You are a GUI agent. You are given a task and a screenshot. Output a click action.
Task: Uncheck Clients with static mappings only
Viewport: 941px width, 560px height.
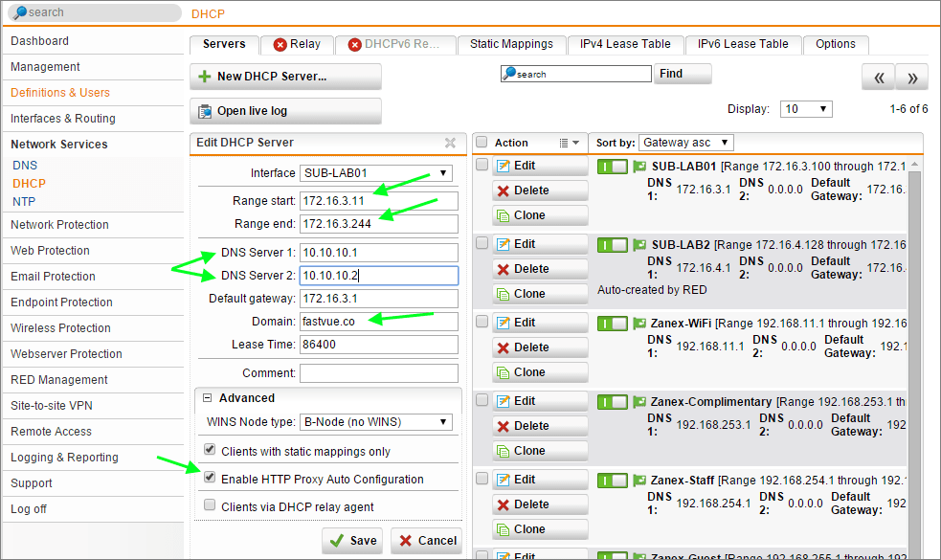tap(210, 449)
